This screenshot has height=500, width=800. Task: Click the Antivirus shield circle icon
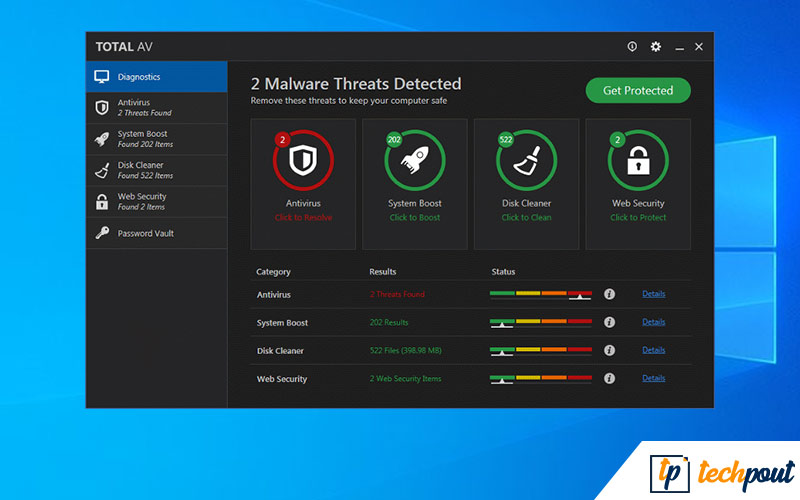coord(303,160)
